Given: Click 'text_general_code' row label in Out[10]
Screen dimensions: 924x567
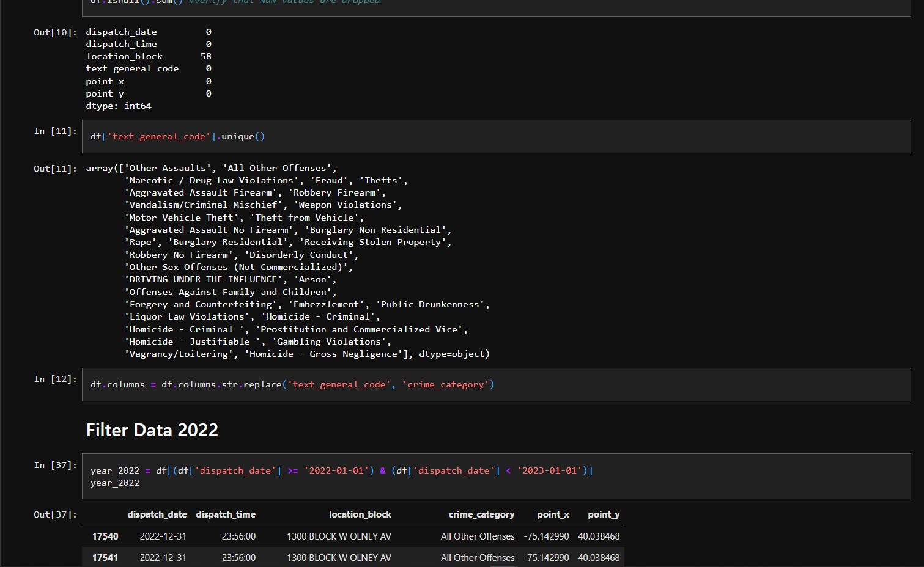Looking at the screenshot, I should pos(132,68).
